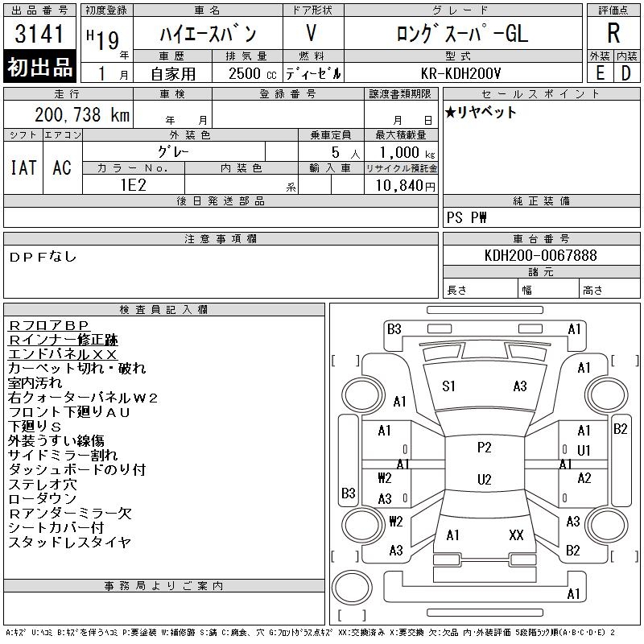Select the note フロント下廻りAU
Screen dimensions: 644x644
(69, 412)
